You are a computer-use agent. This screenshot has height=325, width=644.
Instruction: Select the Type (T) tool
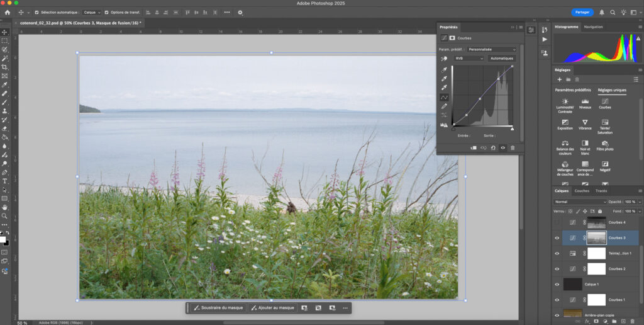[x=4, y=181]
